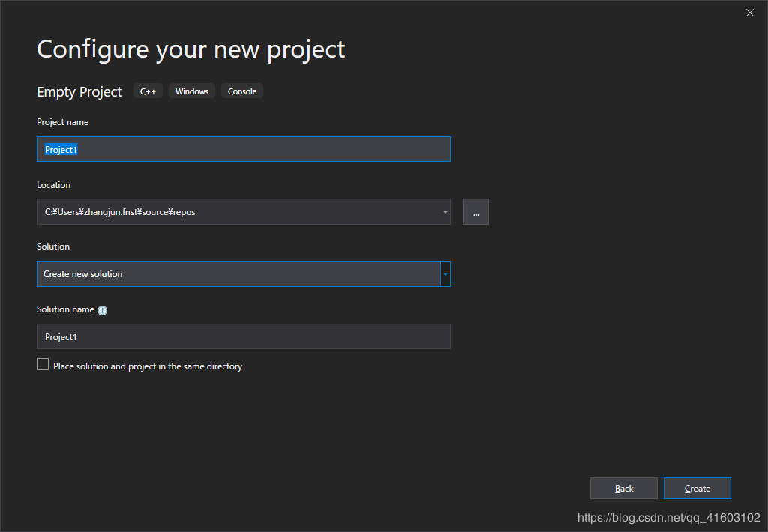The image size is (768, 532).
Task: Focus the Project name input field
Action: (x=244, y=149)
